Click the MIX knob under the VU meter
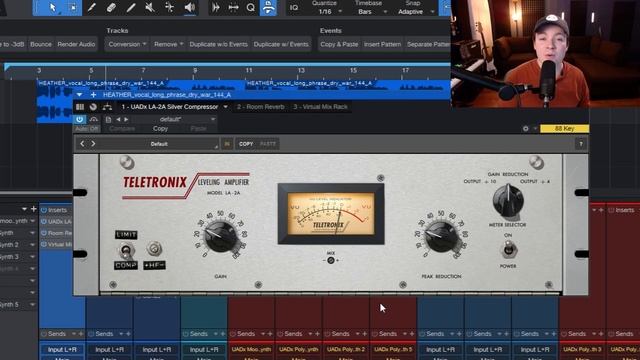 click(331, 260)
